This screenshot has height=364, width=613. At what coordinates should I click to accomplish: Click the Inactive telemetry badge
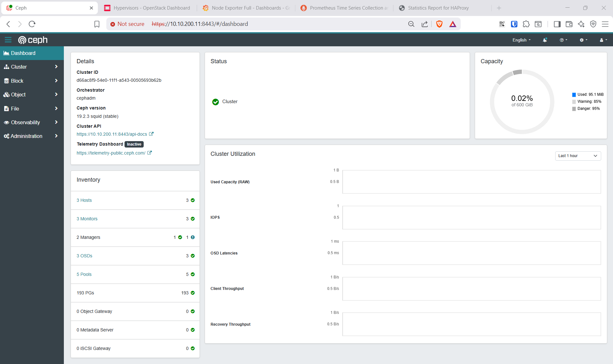134,144
